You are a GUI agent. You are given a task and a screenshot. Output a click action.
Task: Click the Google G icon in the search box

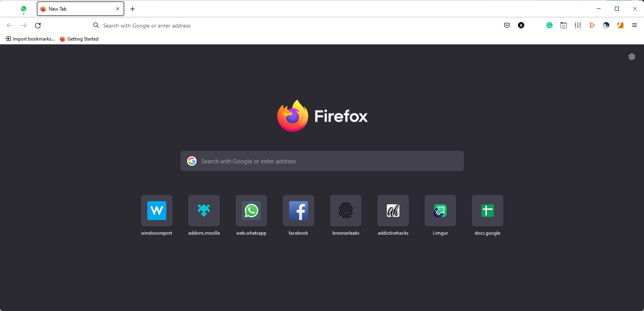click(192, 161)
